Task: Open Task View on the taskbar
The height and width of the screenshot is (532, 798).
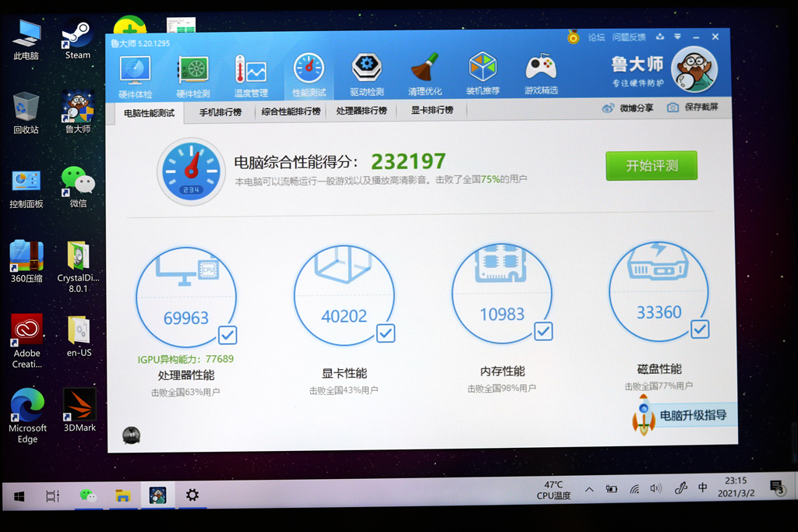Action: 52,495
